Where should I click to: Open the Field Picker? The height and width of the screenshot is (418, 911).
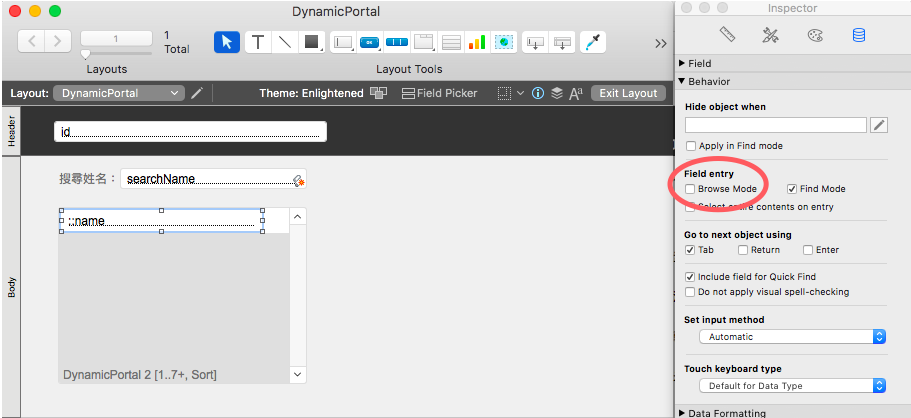tap(439, 93)
